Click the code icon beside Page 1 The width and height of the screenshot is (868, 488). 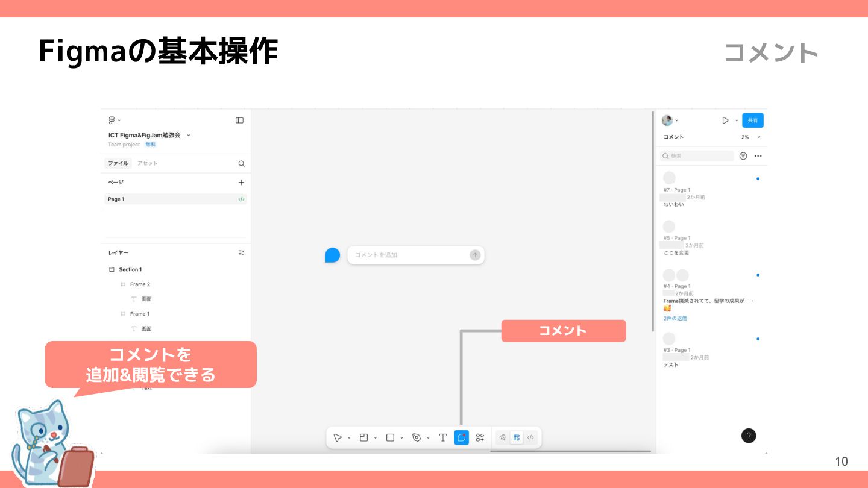point(241,199)
